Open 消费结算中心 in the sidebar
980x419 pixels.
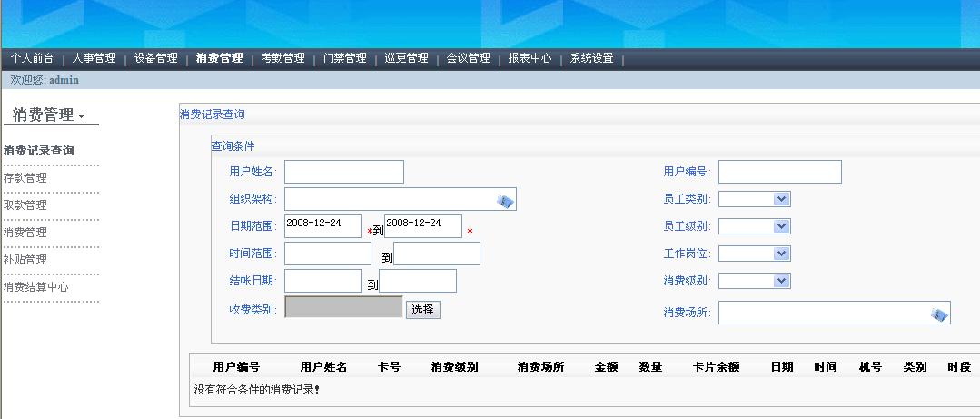(35, 287)
